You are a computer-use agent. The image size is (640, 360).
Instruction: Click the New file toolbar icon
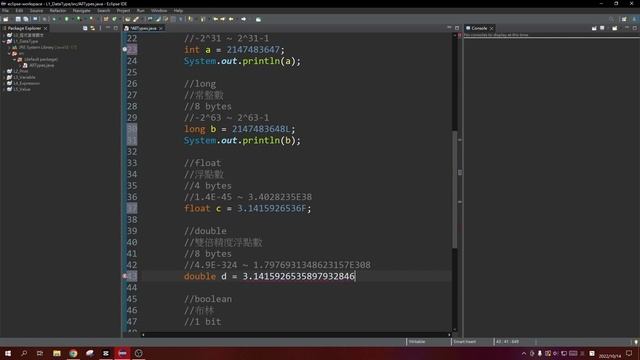6,19
